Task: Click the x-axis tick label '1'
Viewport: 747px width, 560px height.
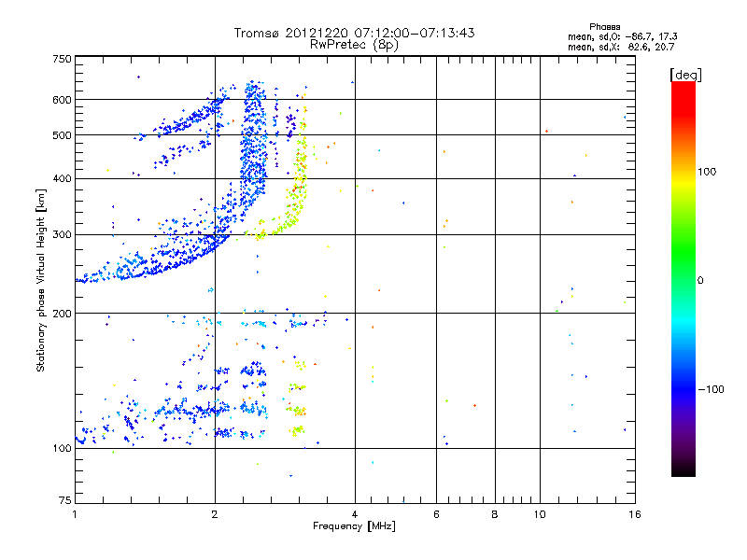Action: pos(75,514)
